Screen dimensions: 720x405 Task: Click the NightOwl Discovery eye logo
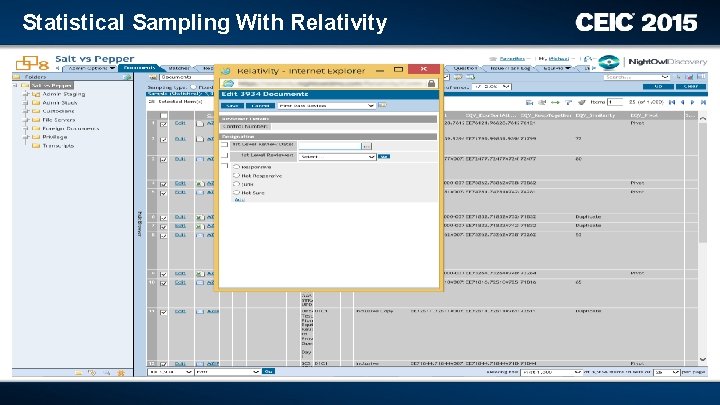point(608,62)
